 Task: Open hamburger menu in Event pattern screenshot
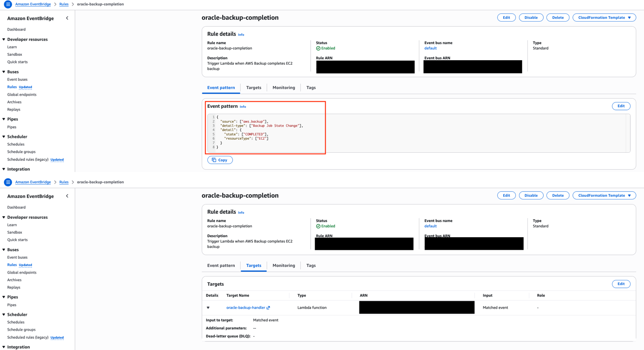tap(8, 4)
